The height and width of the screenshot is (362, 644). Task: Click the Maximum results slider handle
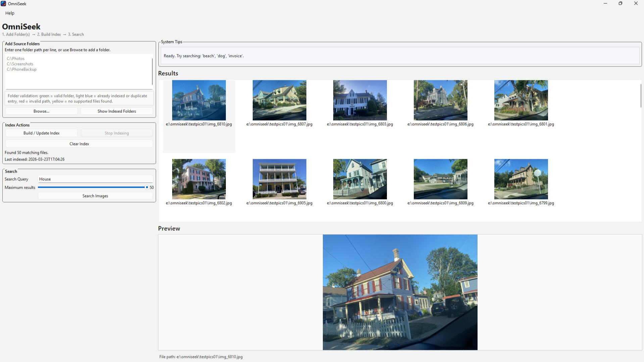[x=147, y=187]
